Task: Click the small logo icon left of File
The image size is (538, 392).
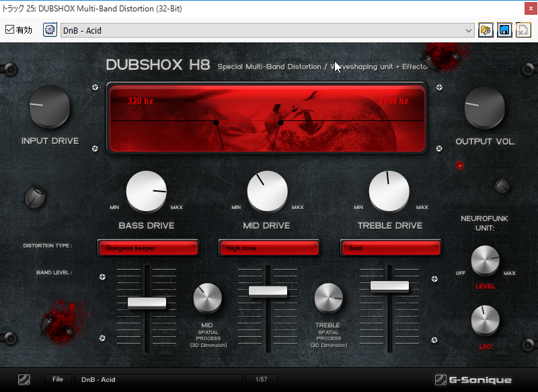Action: (x=24, y=380)
